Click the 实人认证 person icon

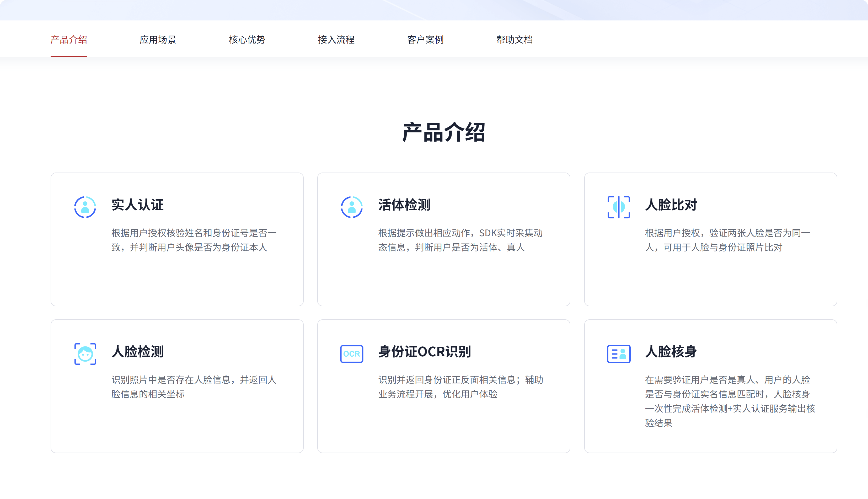[x=85, y=206]
